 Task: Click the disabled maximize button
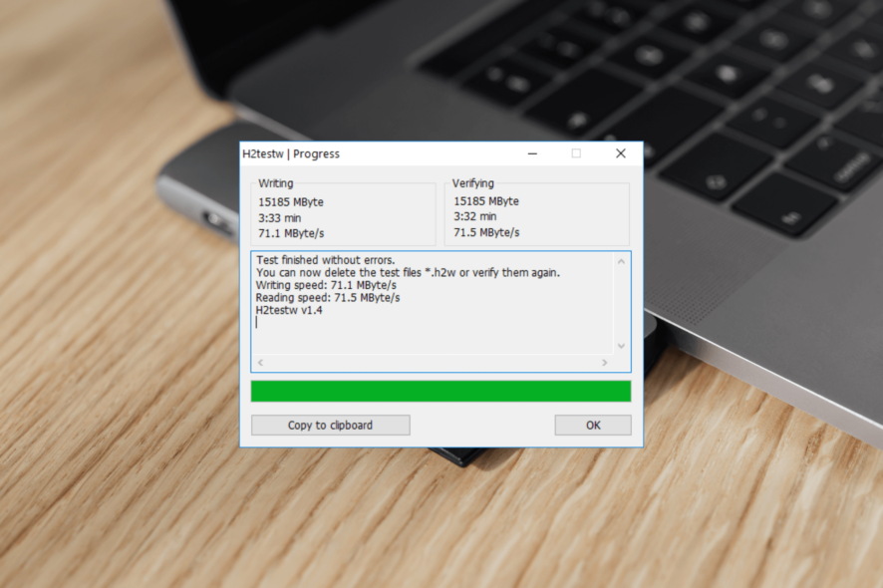pyautogui.click(x=576, y=153)
